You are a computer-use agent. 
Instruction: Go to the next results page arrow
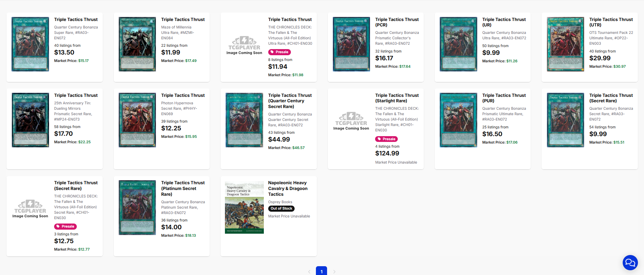pos(334,272)
